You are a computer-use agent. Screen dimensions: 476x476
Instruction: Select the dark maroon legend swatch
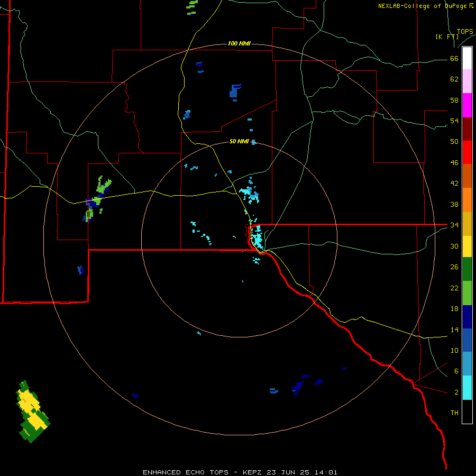467,129
